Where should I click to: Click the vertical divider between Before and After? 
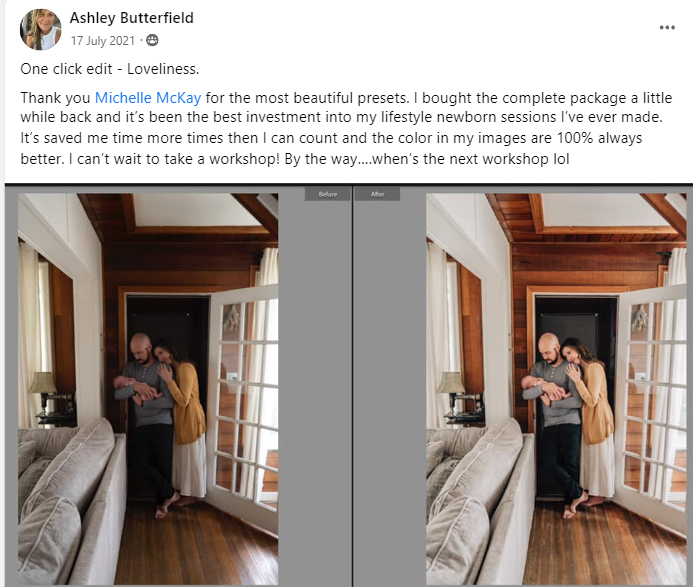pos(353,387)
